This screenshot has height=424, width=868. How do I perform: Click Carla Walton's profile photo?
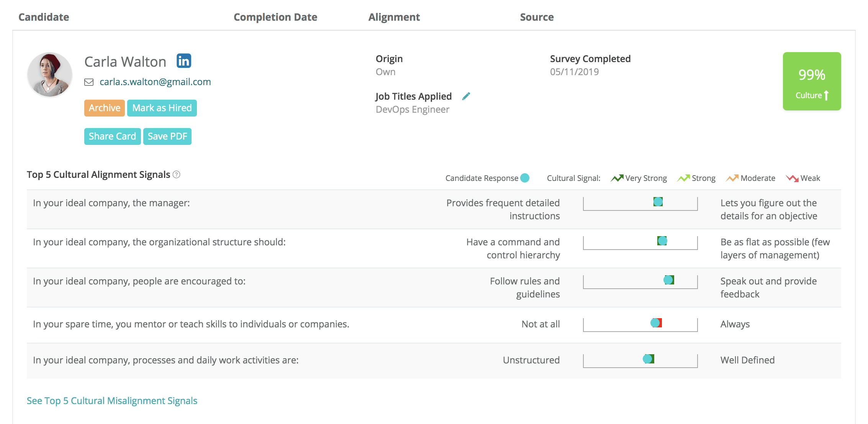pos(50,75)
